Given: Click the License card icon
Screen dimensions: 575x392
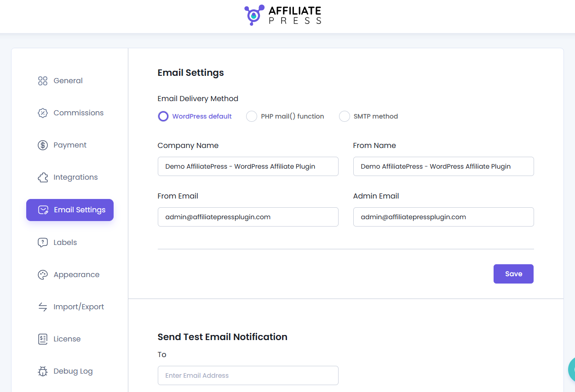Looking at the screenshot, I should (x=42, y=339).
